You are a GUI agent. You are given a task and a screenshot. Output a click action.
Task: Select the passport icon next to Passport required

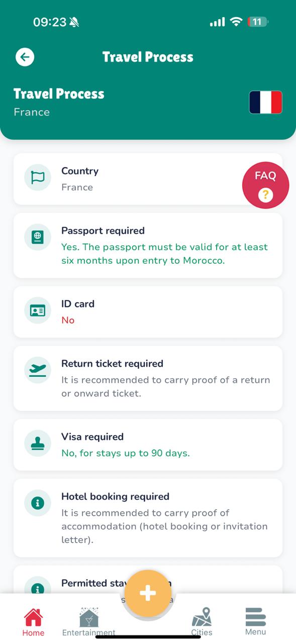click(37, 236)
